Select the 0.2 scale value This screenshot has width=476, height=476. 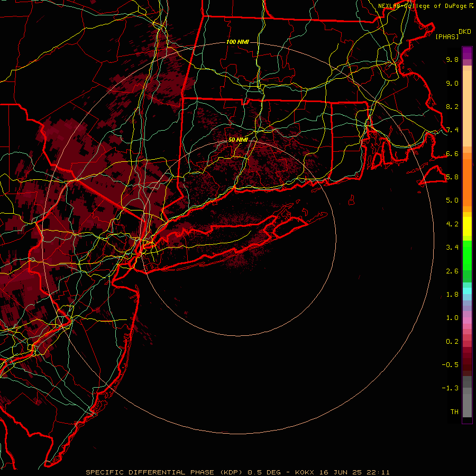click(x=452, y=342)
